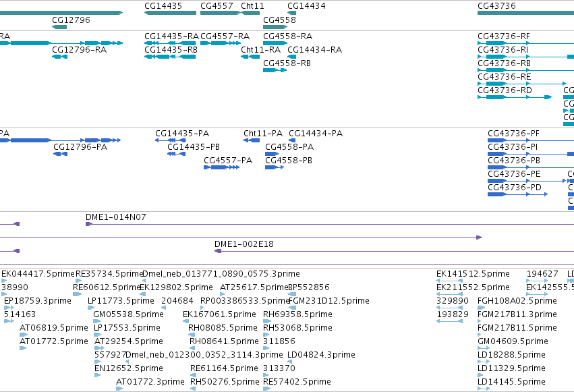Click the EK129802.5prime EST label
574x392 pixels.
tap(177, 287)
